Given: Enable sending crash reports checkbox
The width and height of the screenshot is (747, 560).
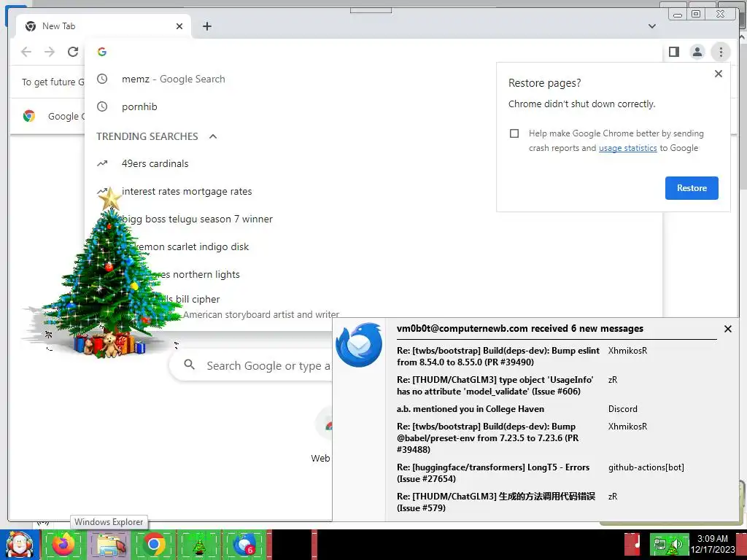Looking at the screenshot, I should tap(514, 133).
